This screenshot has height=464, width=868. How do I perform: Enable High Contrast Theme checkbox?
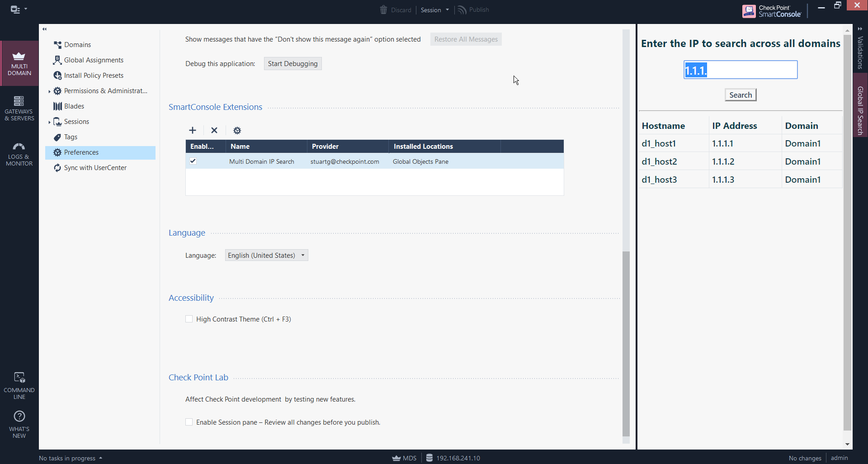pyautogui.click(x=189, y=319)
